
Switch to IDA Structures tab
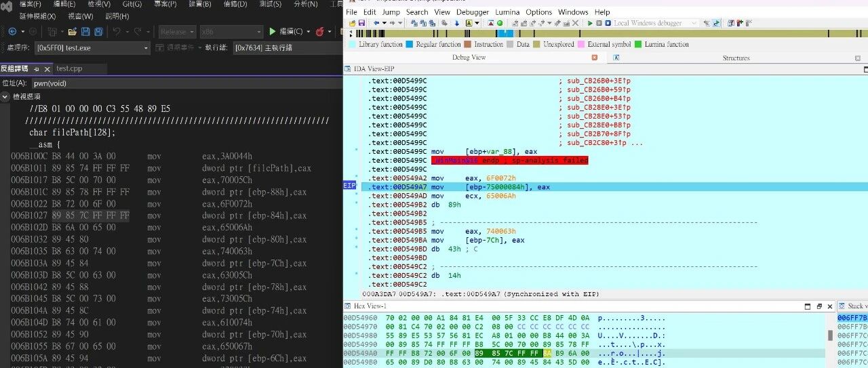pyautogui.click(x=736, y=58)
